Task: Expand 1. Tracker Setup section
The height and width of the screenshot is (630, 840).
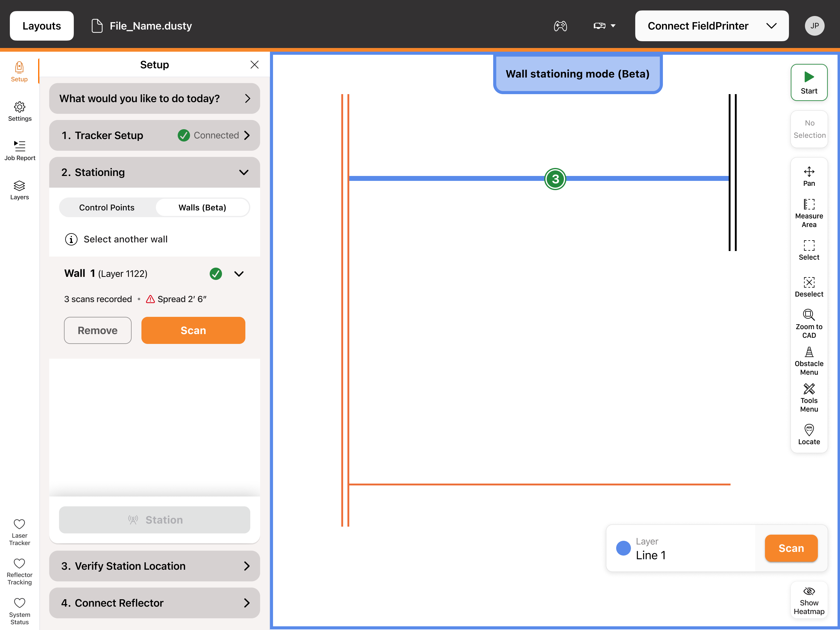Action: tap(155, 135)
